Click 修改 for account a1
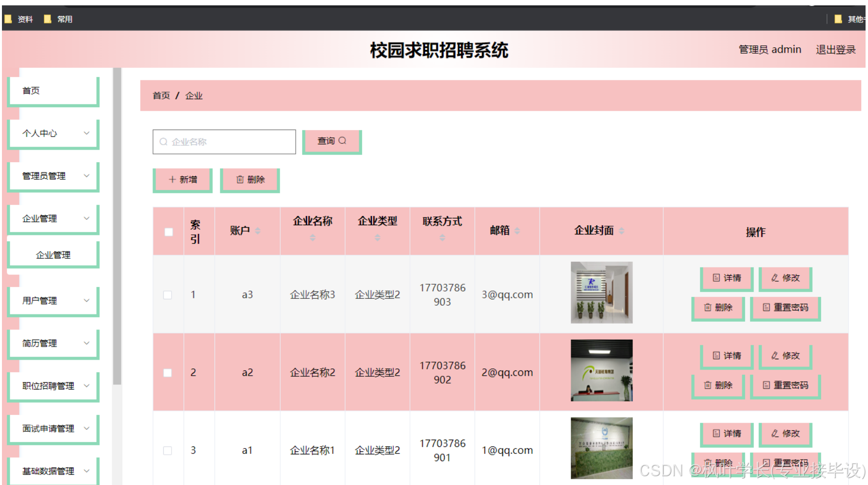This screenshot has width=868, height=485. coord(785,434)
